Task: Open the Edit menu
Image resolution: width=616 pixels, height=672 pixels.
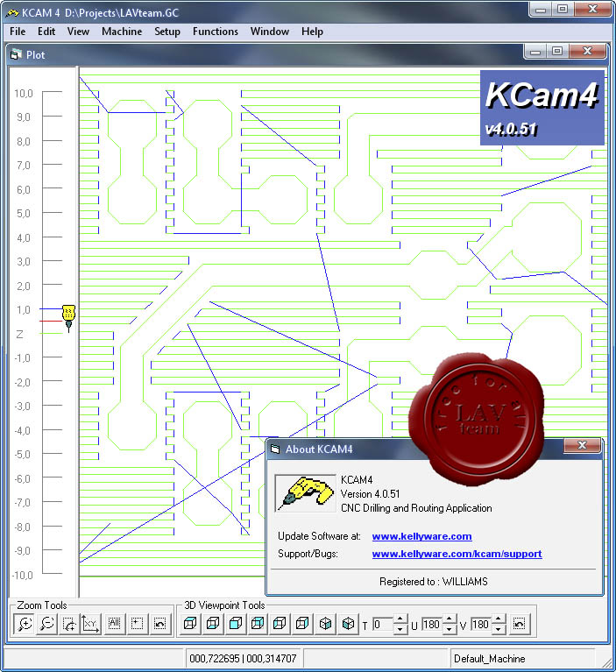Action: click(x=46, y=32)
